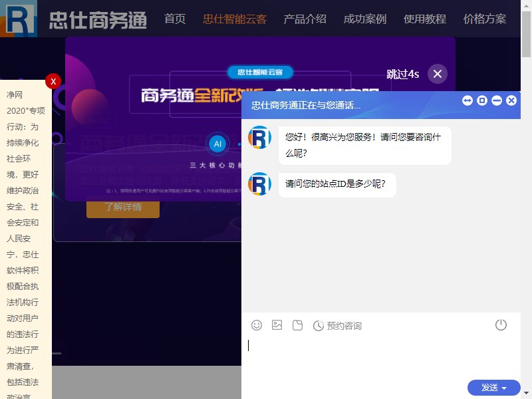Switch chat window position with arrows icon
The height and width of the screenshot is (399, 532).
tap(467, 100)
